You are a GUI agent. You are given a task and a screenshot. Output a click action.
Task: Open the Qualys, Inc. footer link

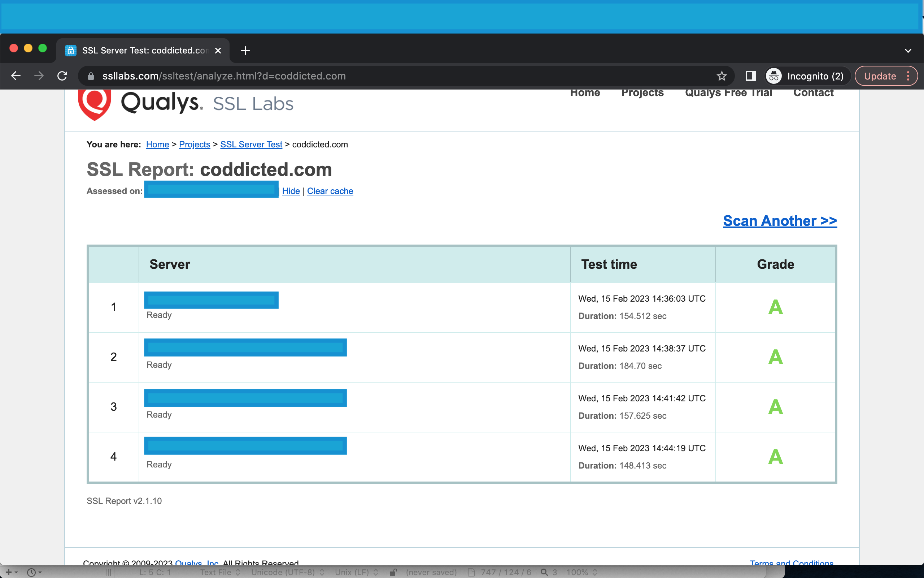197,563
